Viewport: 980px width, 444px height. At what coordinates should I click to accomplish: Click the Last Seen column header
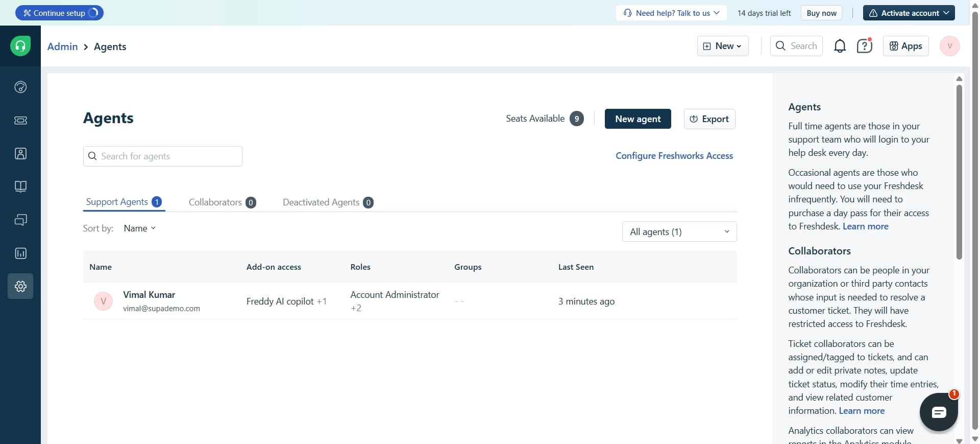click(576, 267)
